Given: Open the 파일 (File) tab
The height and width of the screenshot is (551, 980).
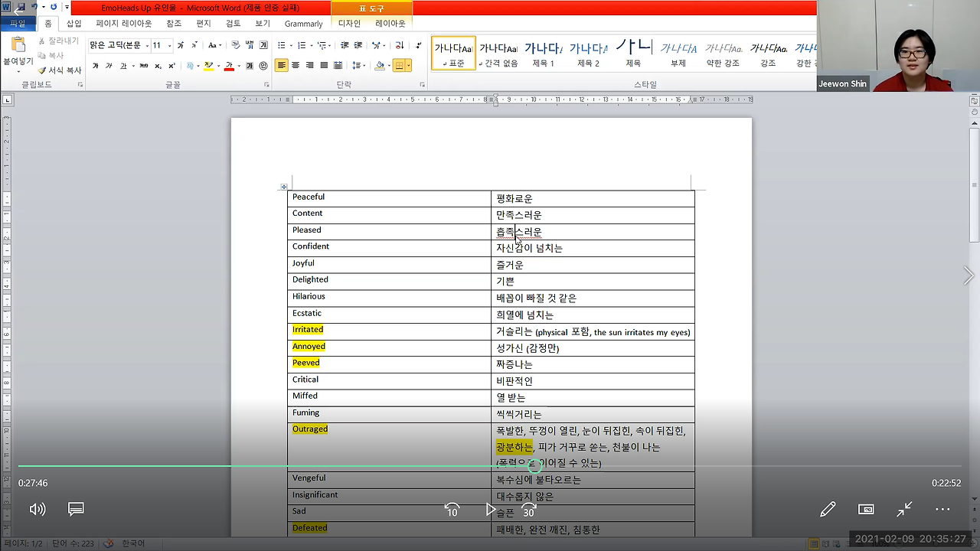Looking at the screenshot, I should 18,24.
